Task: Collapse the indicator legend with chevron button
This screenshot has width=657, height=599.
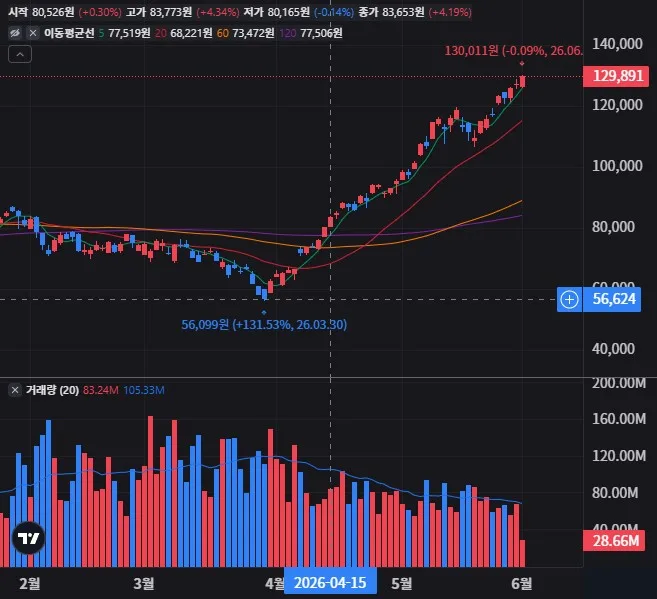Action: (x=20, y=54)
